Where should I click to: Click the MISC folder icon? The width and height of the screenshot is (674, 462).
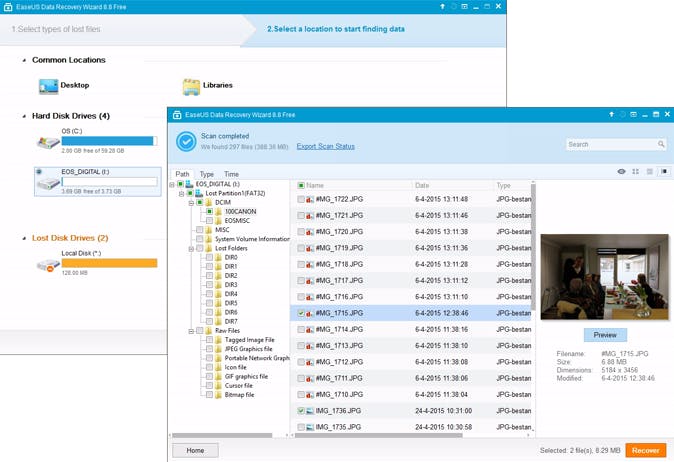pyautogui.click(x=209, y=230)
